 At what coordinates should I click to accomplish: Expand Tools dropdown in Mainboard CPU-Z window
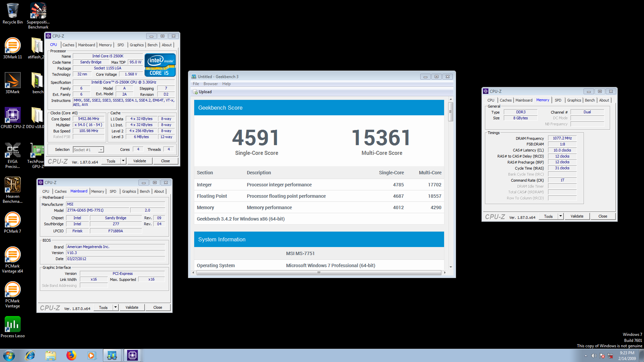pyautogui.click(x=115, y=307)
